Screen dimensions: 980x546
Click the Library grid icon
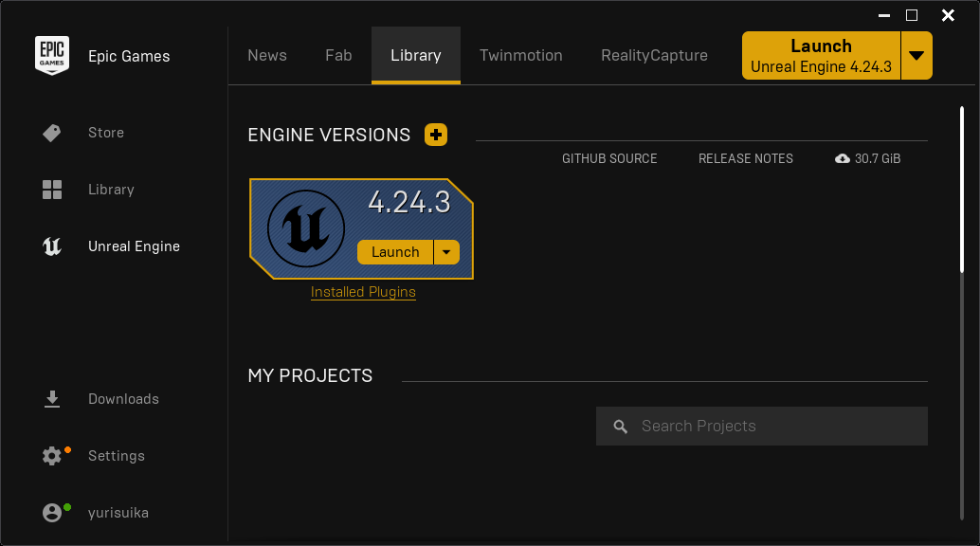tap(52, 190)
